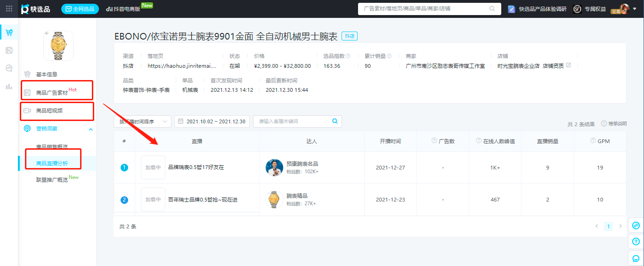Open the 店铺资质 link
Viewport: 644px width, 266px height.
[x=553, y=66]
